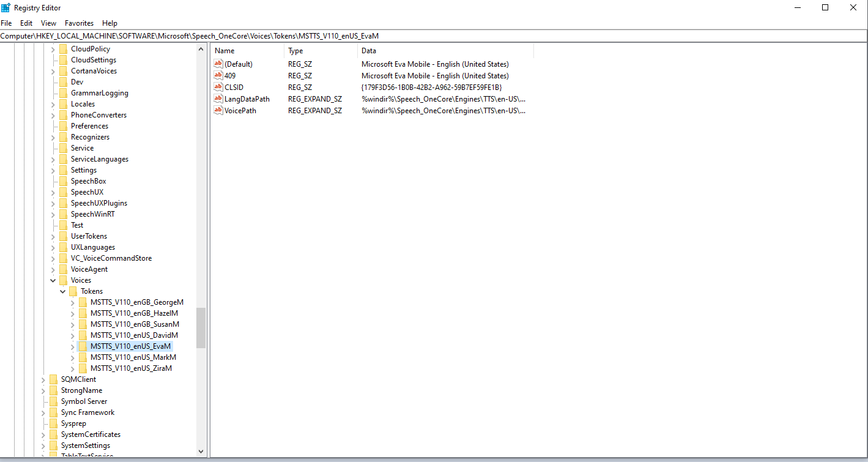Screen dimensions: 868x462
Task: Open the Edit menu
Action: [26, 23]
